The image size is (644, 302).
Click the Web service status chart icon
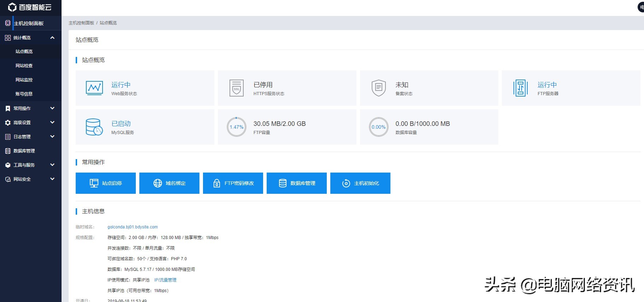point(94,88)
